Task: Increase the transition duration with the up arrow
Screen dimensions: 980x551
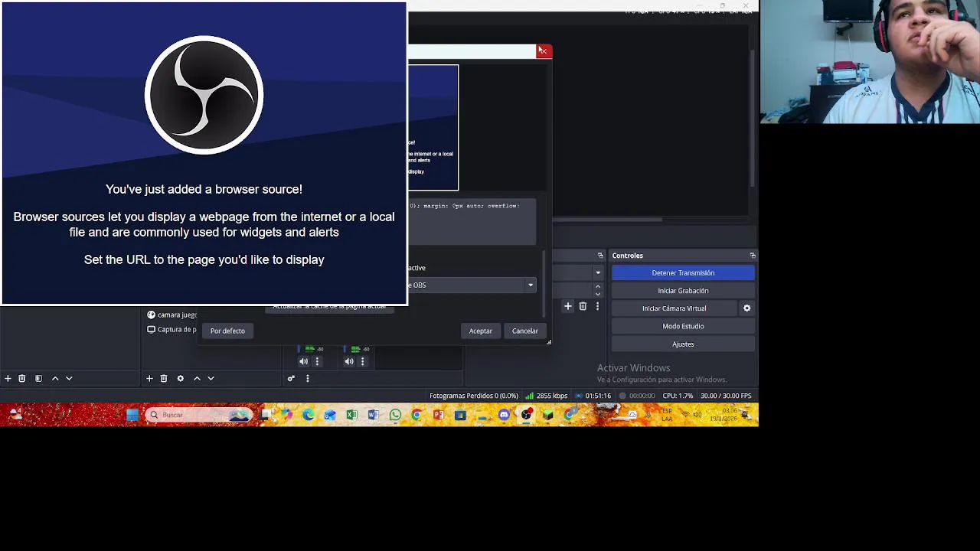Action: tap(598, 287)
